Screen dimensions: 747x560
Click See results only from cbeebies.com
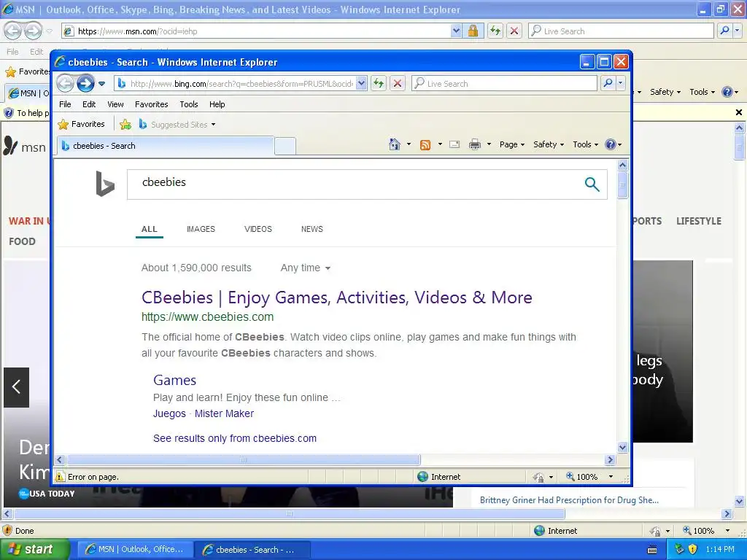click(x=235, y=438)
